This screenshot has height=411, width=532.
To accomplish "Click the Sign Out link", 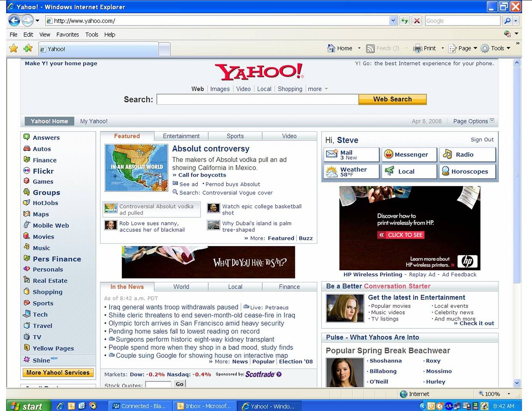I will (482, 140).
